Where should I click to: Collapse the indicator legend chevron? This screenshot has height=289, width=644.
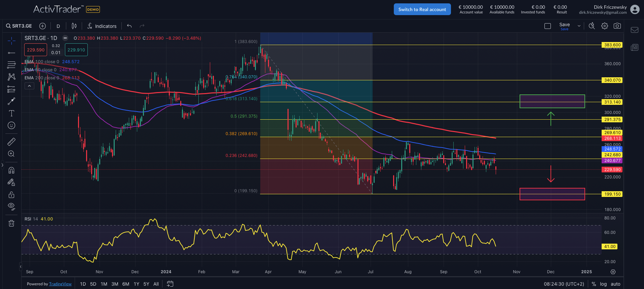(x=29, y=86)
